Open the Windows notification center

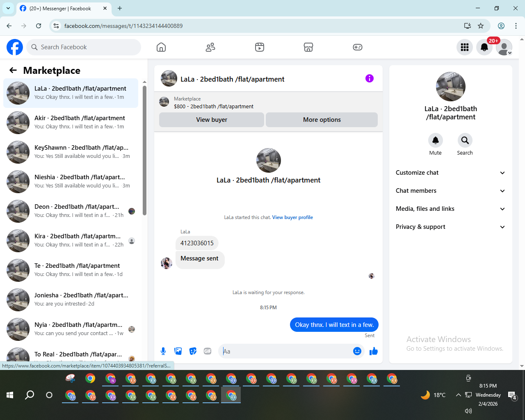coord(512,396)
